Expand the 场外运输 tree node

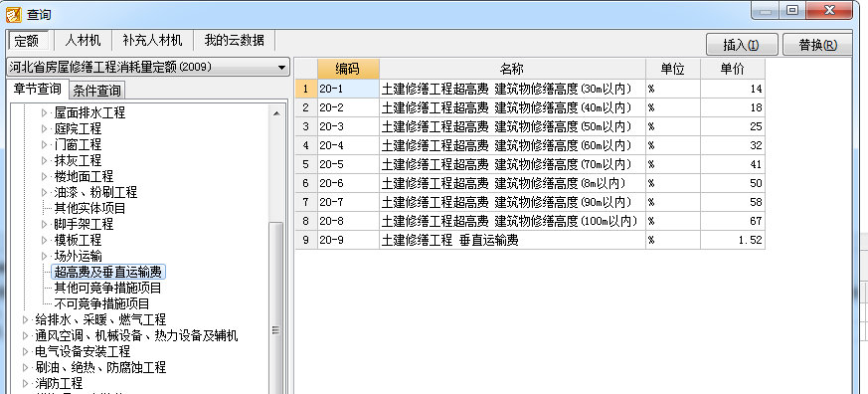[45, 257]
